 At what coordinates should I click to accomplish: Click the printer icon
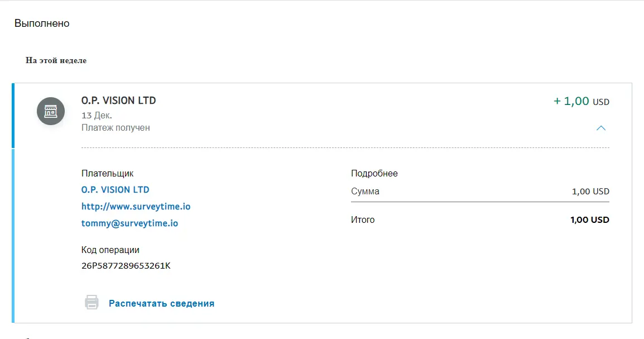click(92, 303)
